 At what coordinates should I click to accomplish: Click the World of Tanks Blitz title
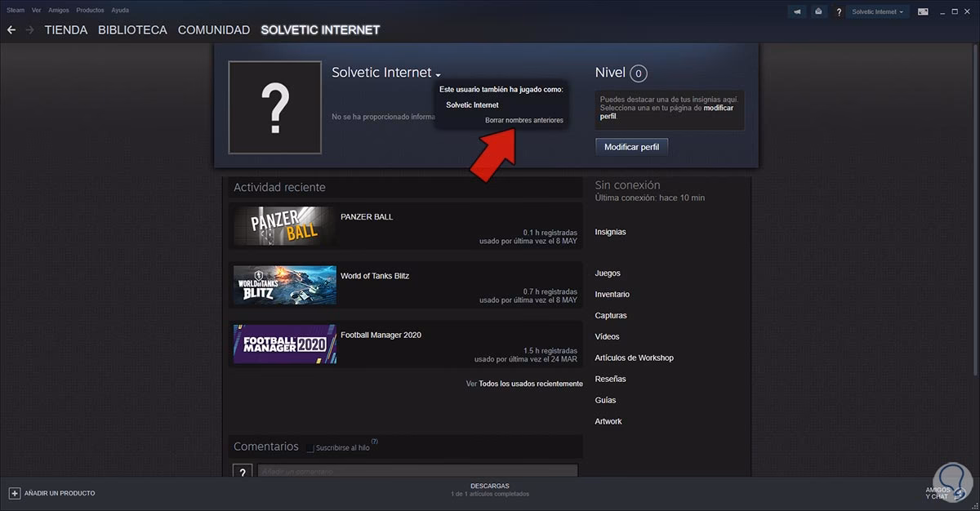pyautogui.click(x=375, y=276)
